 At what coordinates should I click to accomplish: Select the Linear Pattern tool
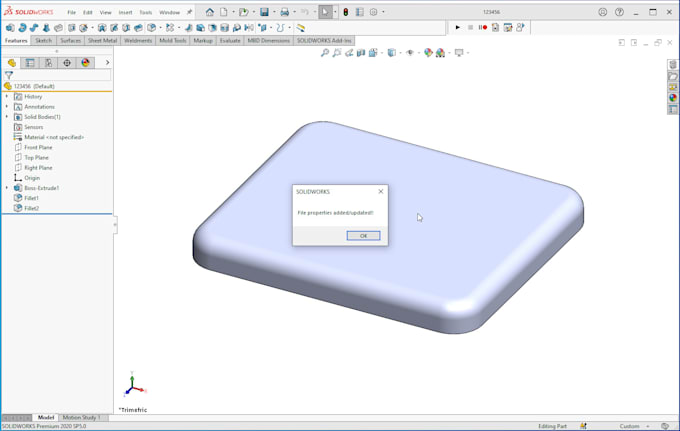pos(170,28)
